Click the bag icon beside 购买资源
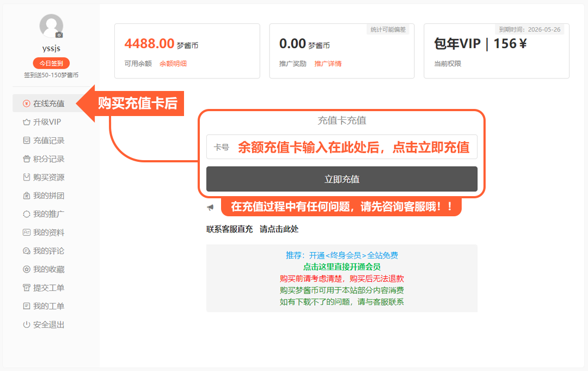Screen dimensions: 588x371 pos(26,178)
